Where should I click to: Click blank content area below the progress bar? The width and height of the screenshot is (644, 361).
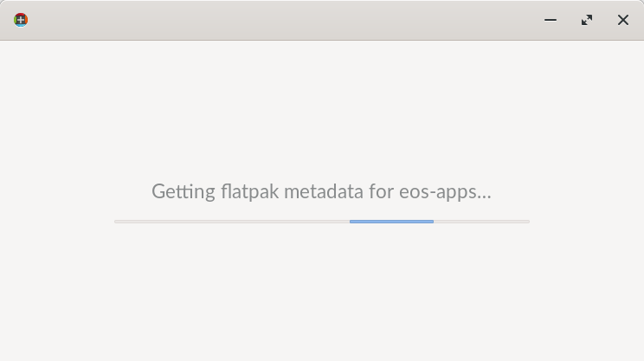[x=322, y=292]
